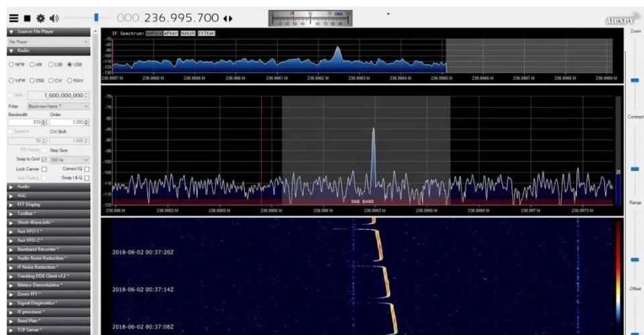
Task: Adjust the Offset slider handle
Action: click(x=635, y=334)
